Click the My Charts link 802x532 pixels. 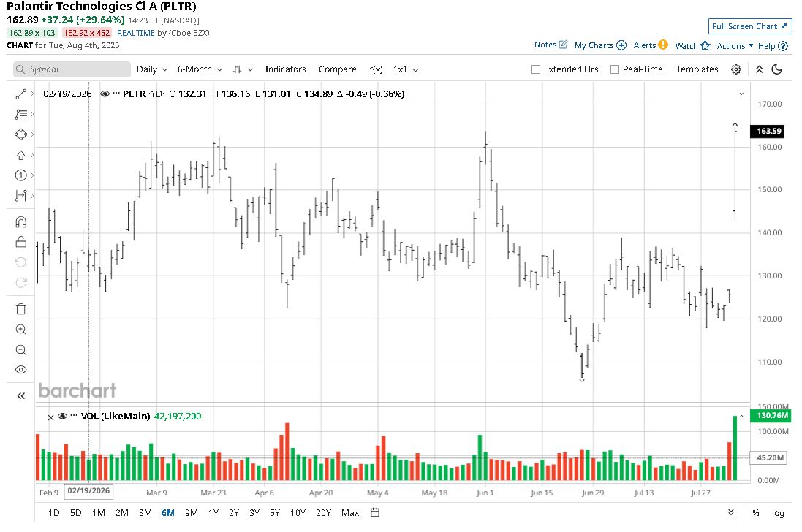594,45
